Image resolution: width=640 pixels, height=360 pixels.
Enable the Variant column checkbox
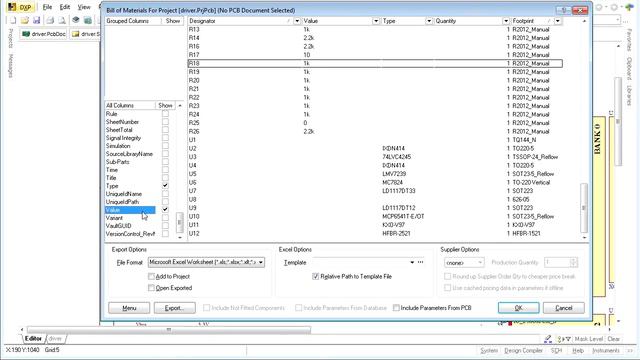pos(165,218)
